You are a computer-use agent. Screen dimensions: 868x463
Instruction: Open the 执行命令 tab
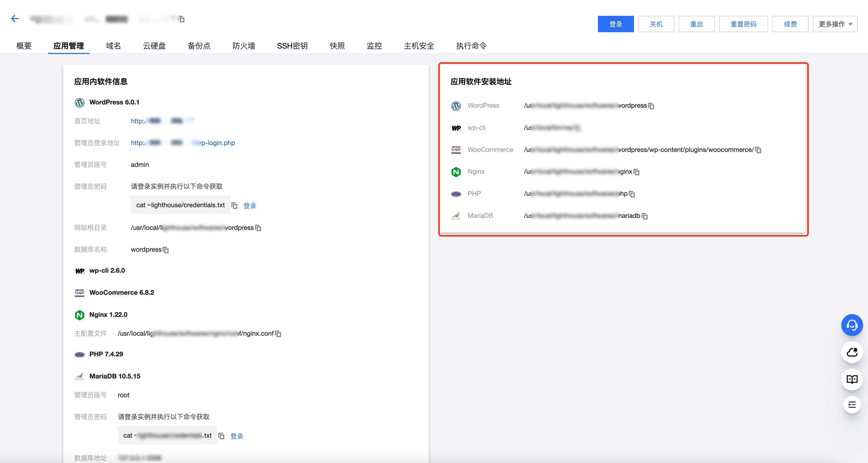(x=471, y=46)
